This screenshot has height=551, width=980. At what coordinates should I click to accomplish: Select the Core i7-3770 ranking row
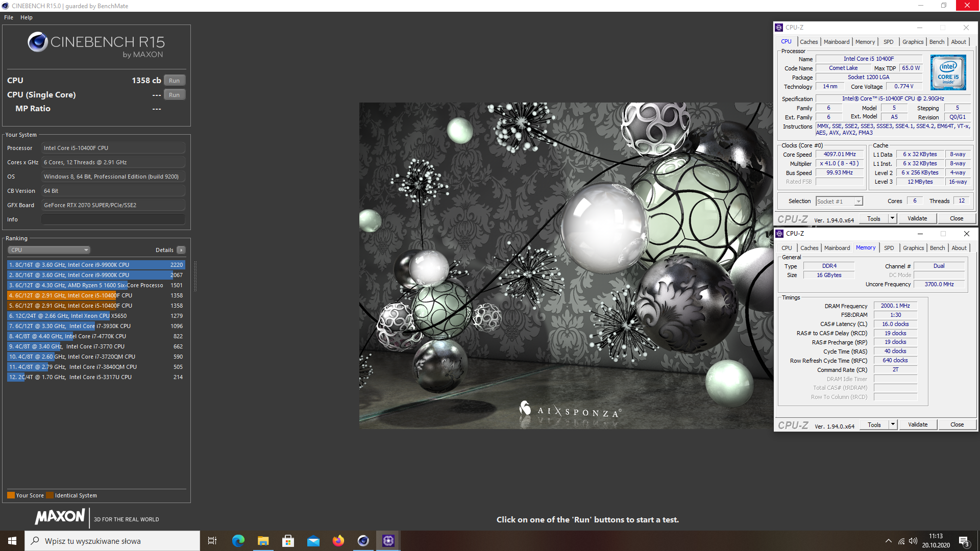tap(96, 346)
